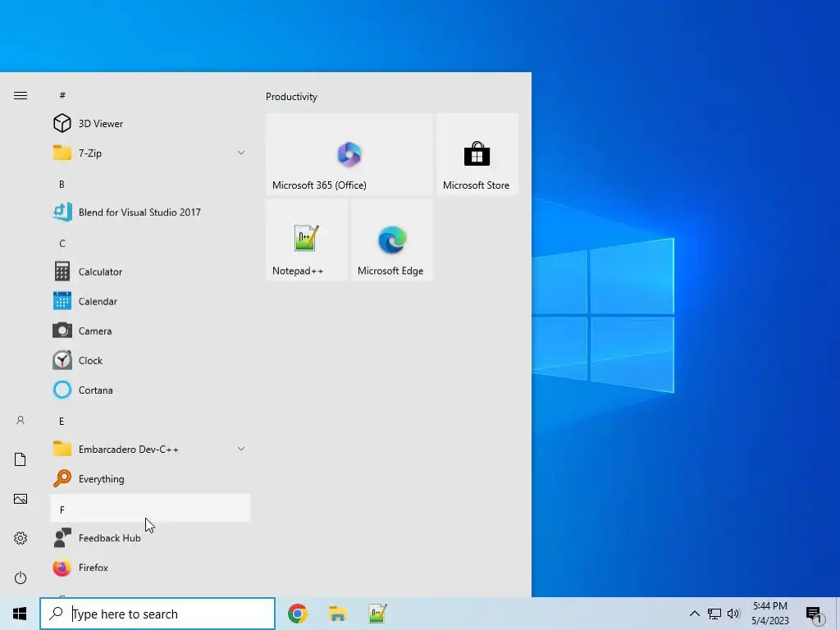The image size is (840, 630).
Task: Open the network status icon
Action: (714, 614)
